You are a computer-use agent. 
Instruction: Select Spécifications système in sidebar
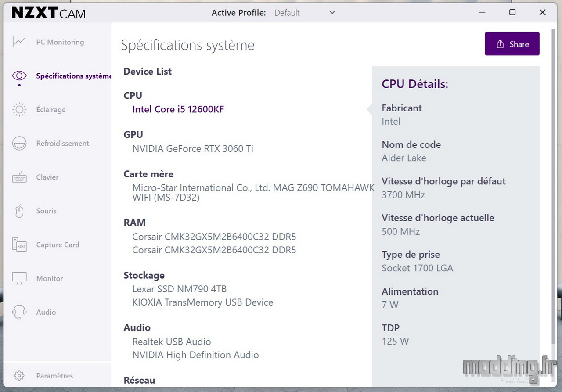point(73,76)
